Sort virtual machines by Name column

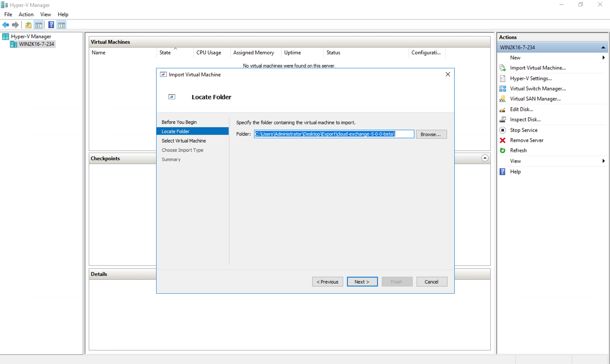(123, 52)
